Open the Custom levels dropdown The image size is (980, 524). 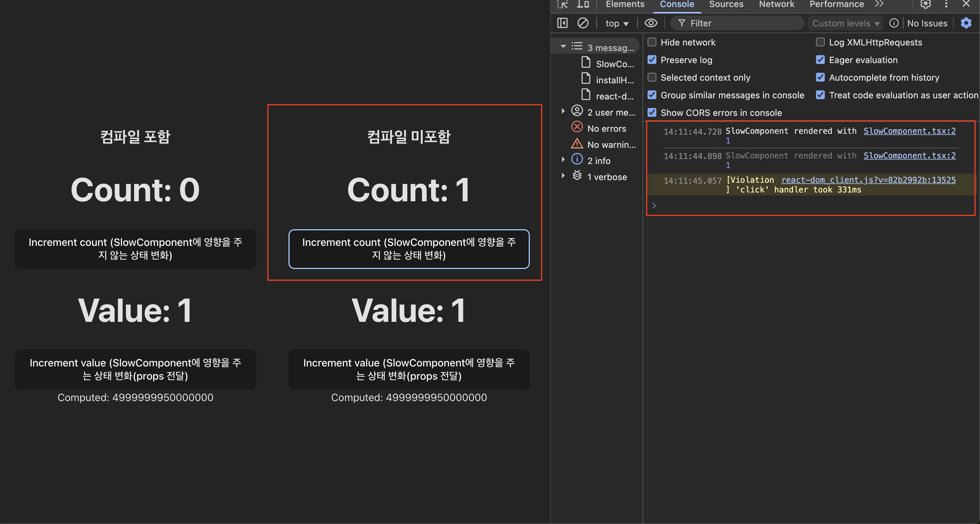coord(845,23)
